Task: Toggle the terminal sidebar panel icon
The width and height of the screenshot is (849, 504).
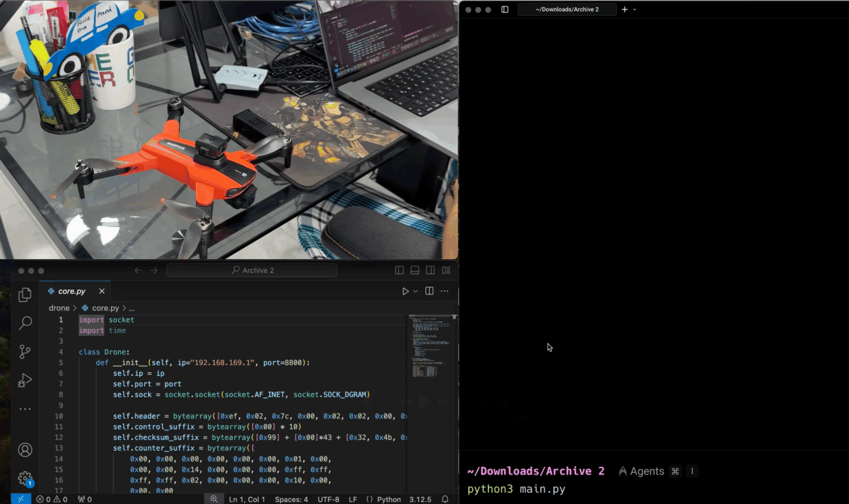Action: [505, 10]
